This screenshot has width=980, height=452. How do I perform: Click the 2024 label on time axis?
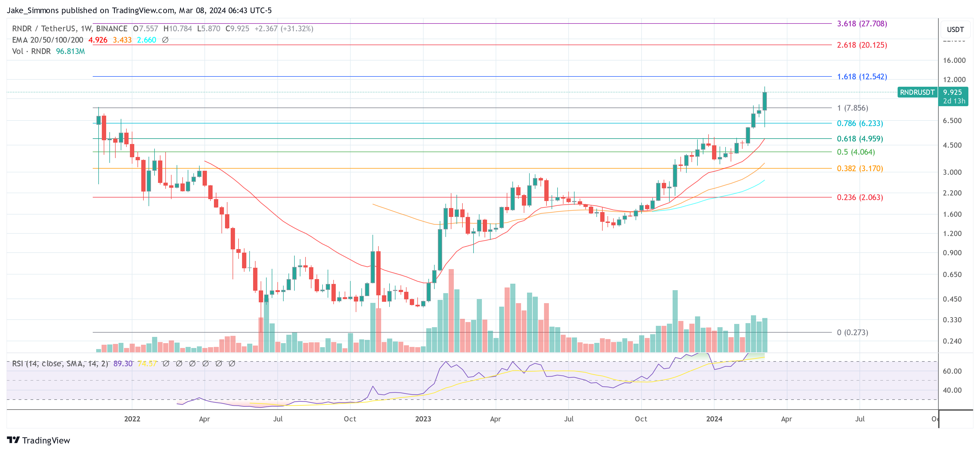714,419
